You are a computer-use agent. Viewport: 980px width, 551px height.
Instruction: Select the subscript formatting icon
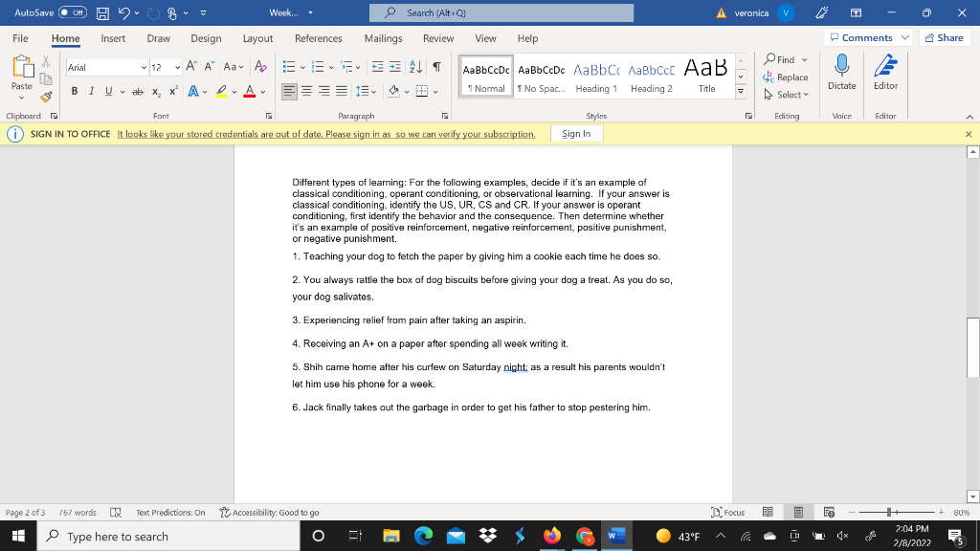tap(157, 89)
